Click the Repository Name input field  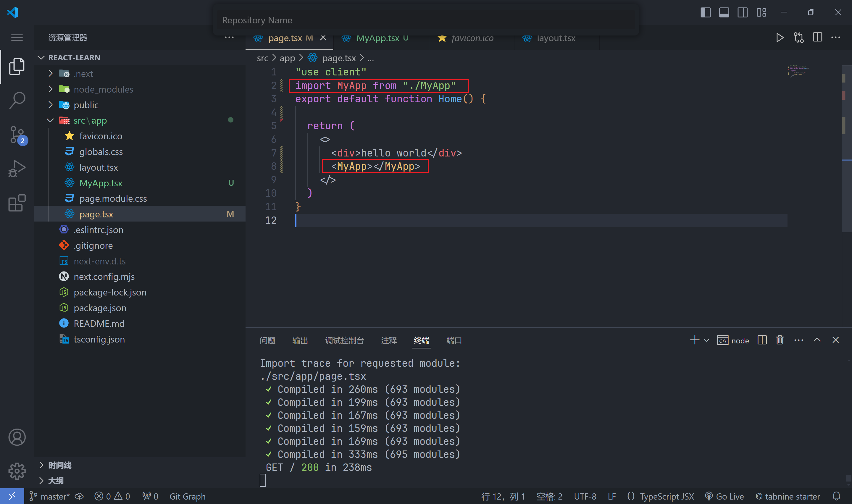pos(425,20)
